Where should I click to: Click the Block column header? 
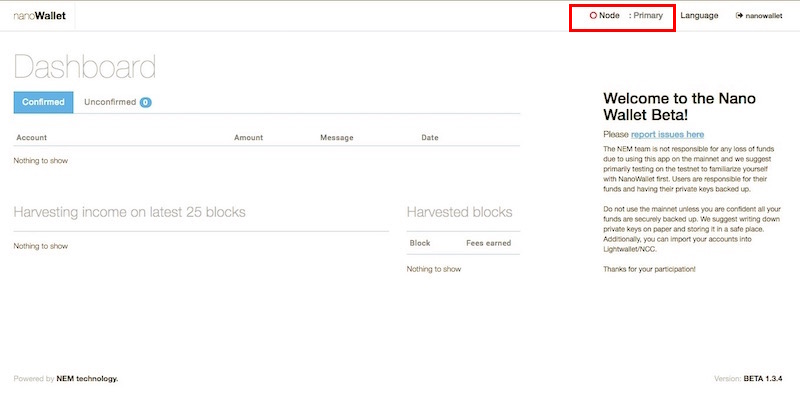(x=420, y=243)
